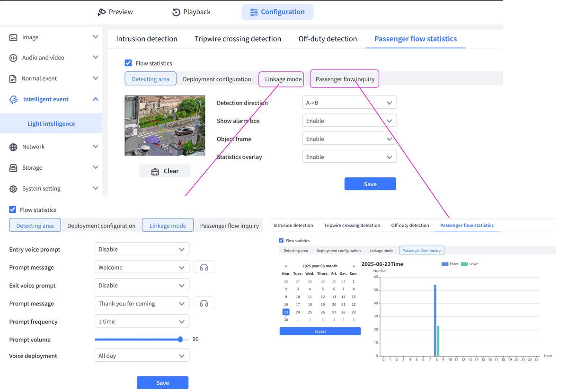Screen dimensions: 568x392
Task: Go to next month in calendar
Action: 354,266
